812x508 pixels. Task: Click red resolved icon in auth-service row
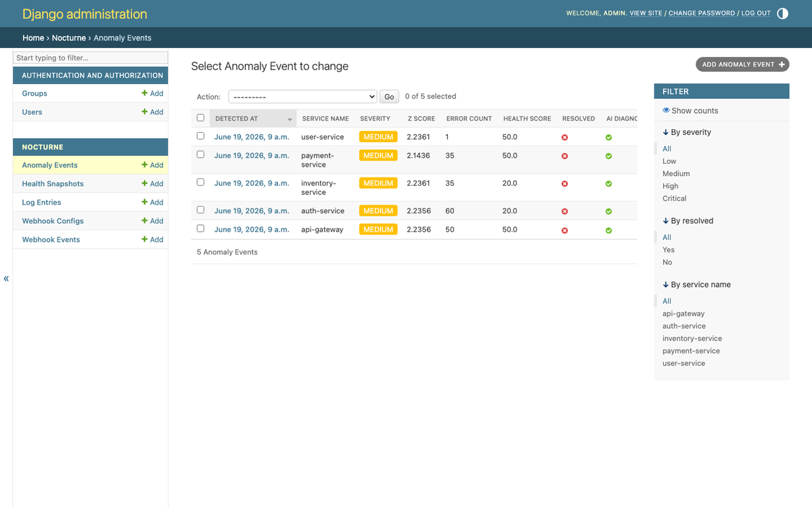564,211
